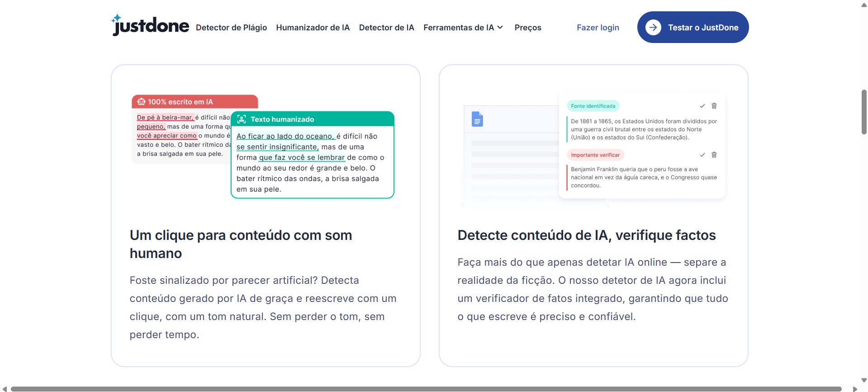868x392 pixels.
Task: Click the trash icon for "Importante verificar"
Action: coord(714,155)
